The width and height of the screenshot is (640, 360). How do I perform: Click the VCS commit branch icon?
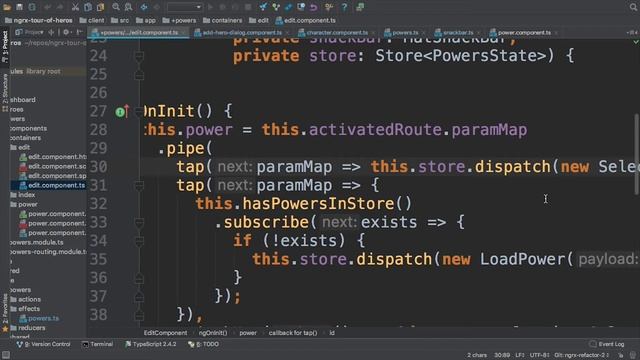tap(276, 7)
